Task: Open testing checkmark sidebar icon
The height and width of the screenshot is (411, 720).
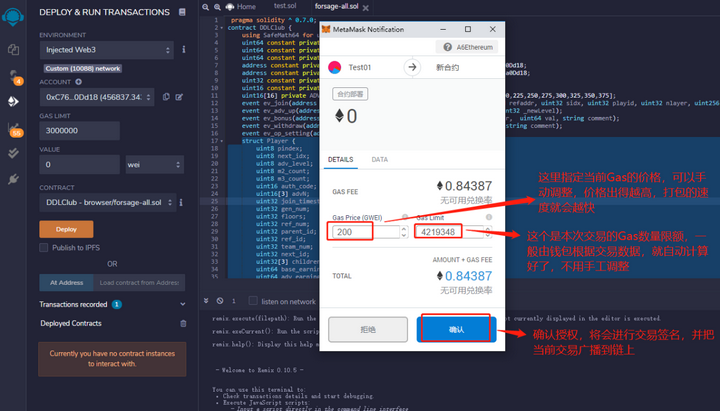Action: coord(13,153)
